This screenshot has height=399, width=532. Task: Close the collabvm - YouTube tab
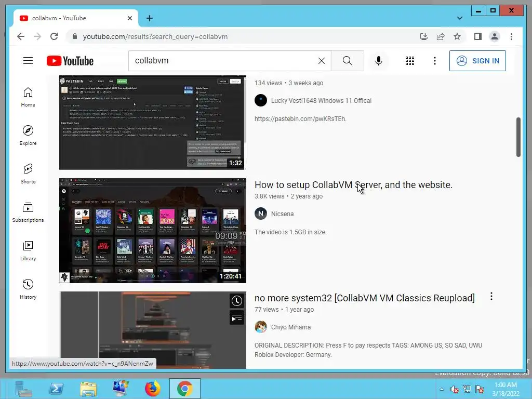129,18
